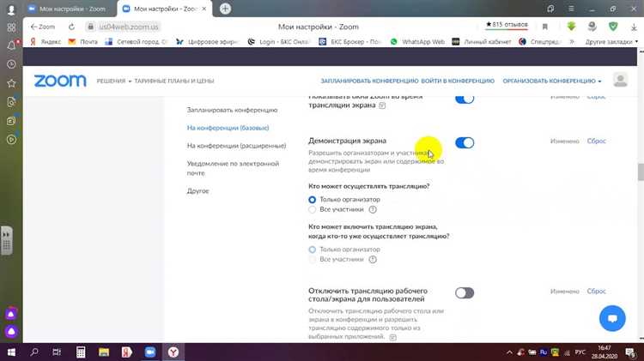The width and height of the screenshot is (644, 361).
Task: Toggle "Показывать окна Zoom" switch
Action: [x=465, y=99]
